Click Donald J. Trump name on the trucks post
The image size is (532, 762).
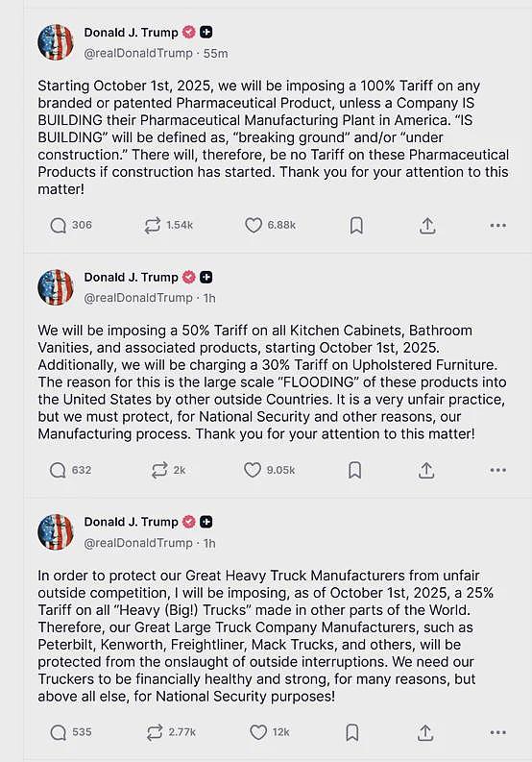(132, 522)
